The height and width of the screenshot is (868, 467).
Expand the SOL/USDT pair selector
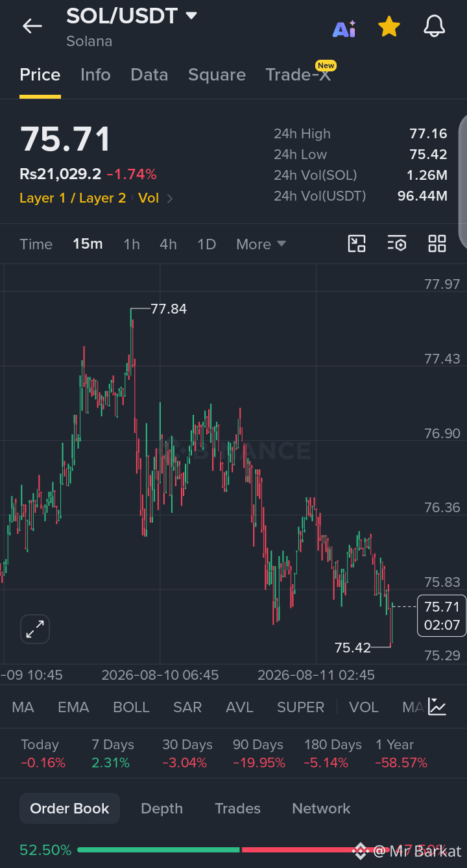[191, 16]
